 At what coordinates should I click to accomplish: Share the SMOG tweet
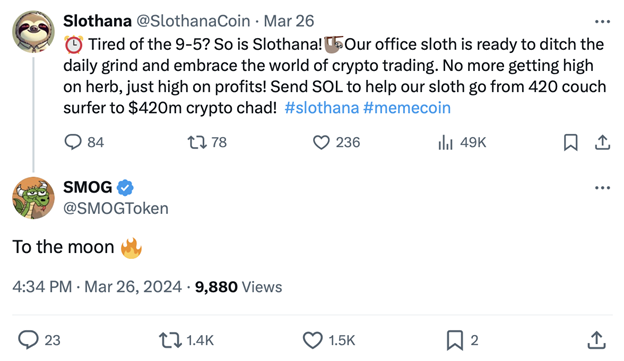point(597,340)
